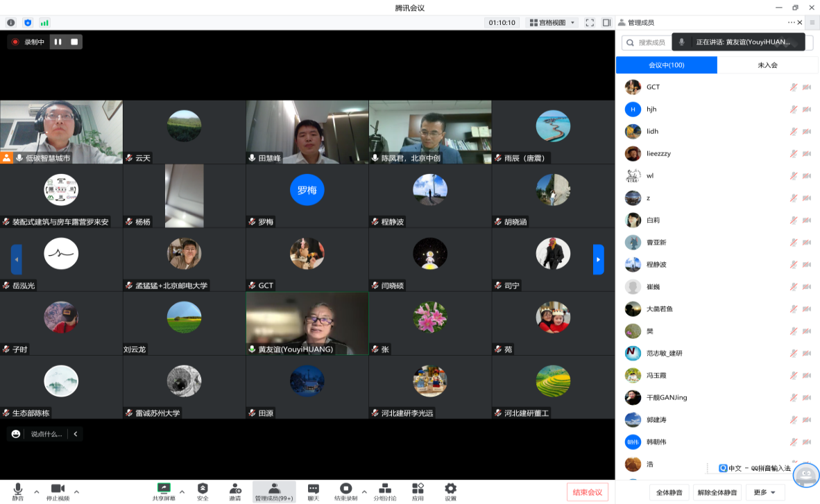The height and width of the screenshot is (504, 820).
Task: Open the 聊天 chat panel
Action: pos(313,492)
